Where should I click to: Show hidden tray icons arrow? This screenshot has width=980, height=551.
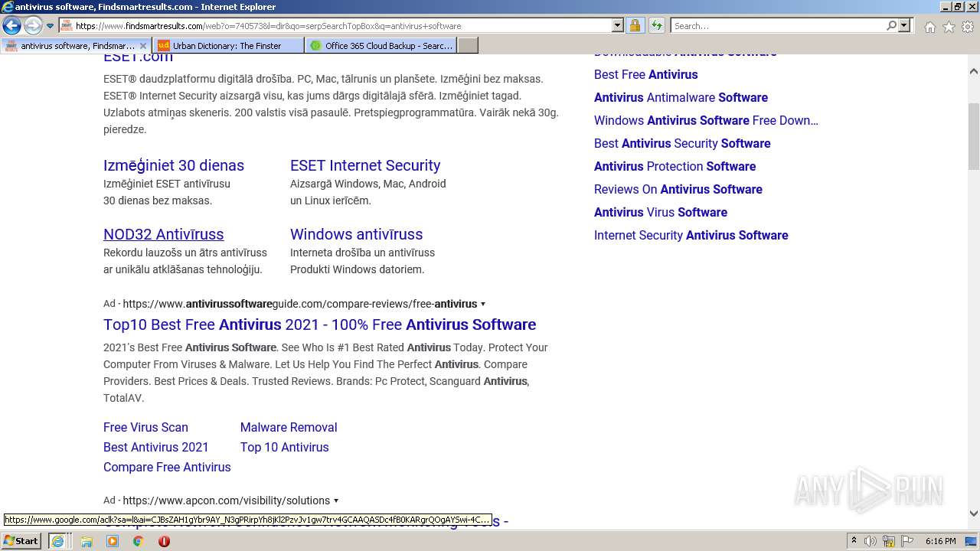click(854, 541)
